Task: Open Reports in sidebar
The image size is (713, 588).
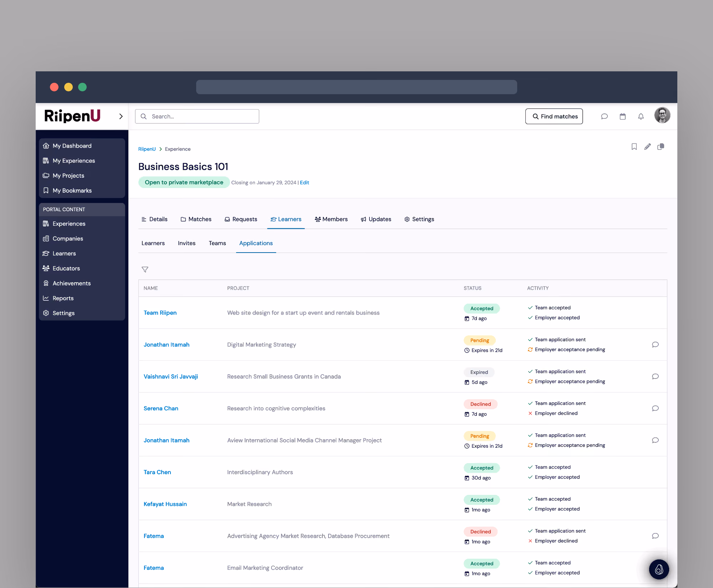Action: (82, 298)
